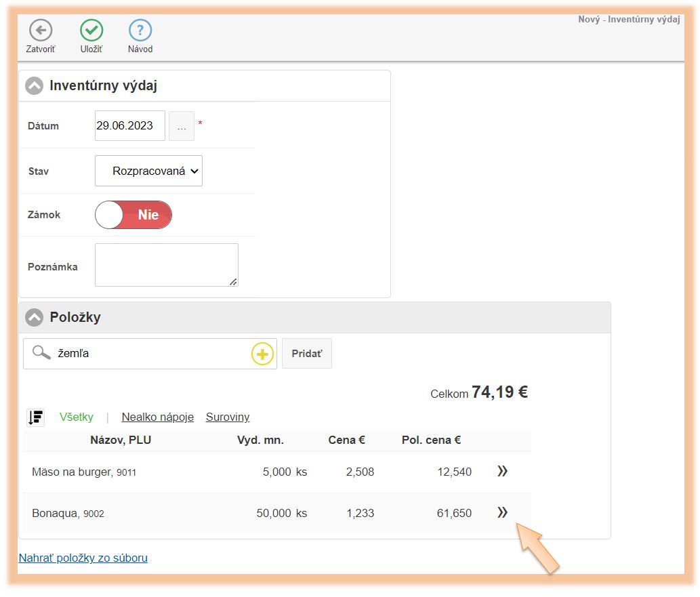Click inside the Poznámka text area
Screen dimensions: 700x597
click(166, 265)
